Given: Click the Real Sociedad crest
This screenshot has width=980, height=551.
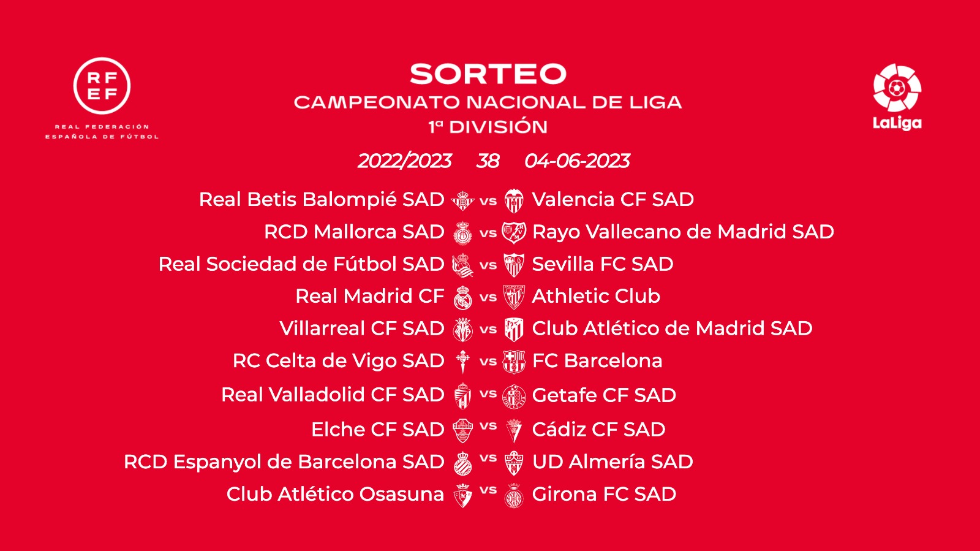Looking at the screenshot, I should (462, 265).
